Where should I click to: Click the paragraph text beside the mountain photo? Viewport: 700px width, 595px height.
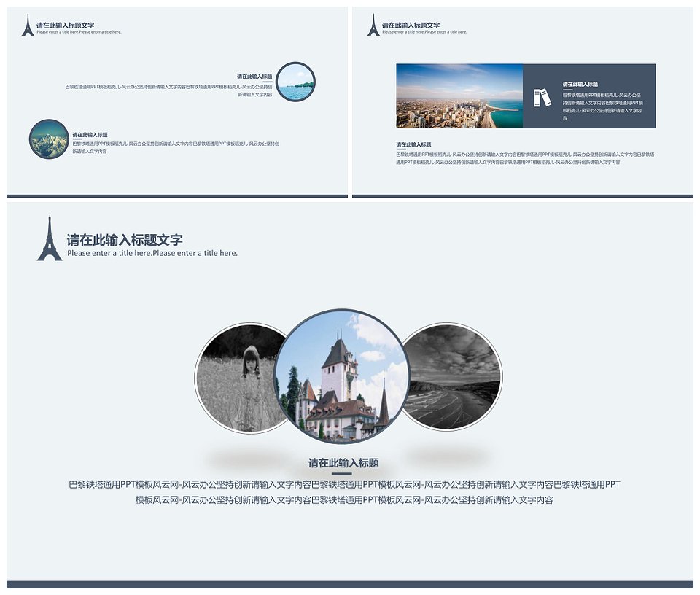click(176, 148)
